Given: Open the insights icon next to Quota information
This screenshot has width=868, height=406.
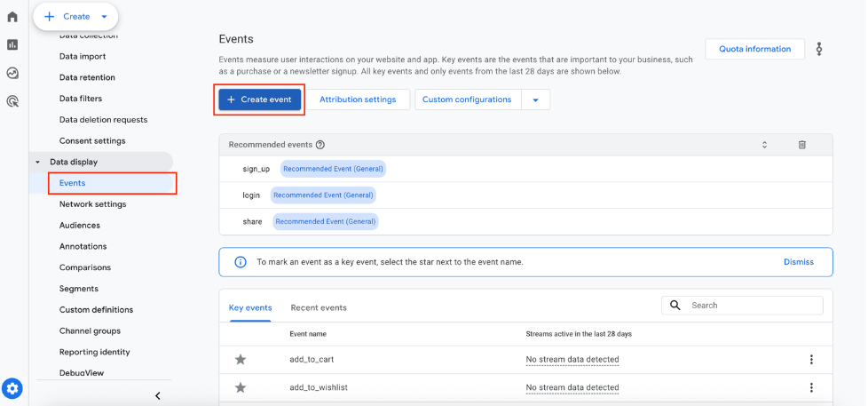Looking at the screenshot, I should point(818,49).
